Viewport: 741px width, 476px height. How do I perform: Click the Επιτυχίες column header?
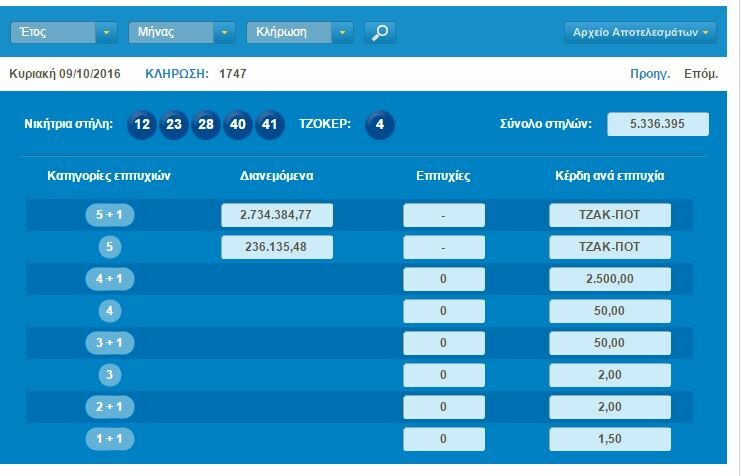[443, 176]
